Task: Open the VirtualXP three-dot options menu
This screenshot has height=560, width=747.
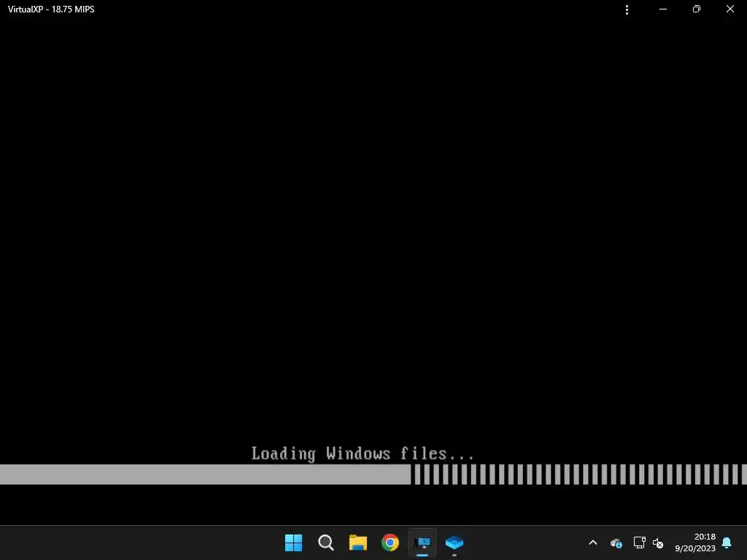Action: click(x=627, y=9)
